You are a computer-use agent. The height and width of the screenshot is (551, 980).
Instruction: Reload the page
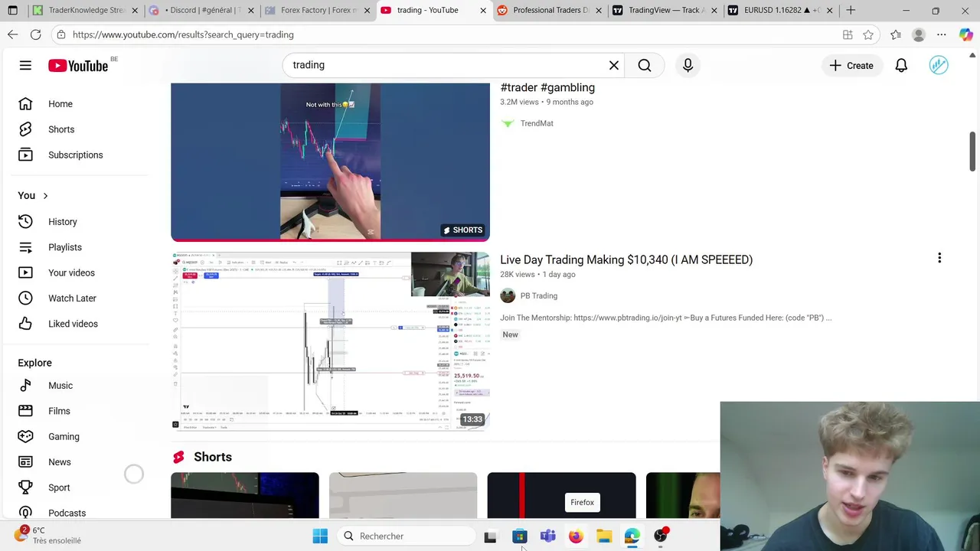click(35, 34)
